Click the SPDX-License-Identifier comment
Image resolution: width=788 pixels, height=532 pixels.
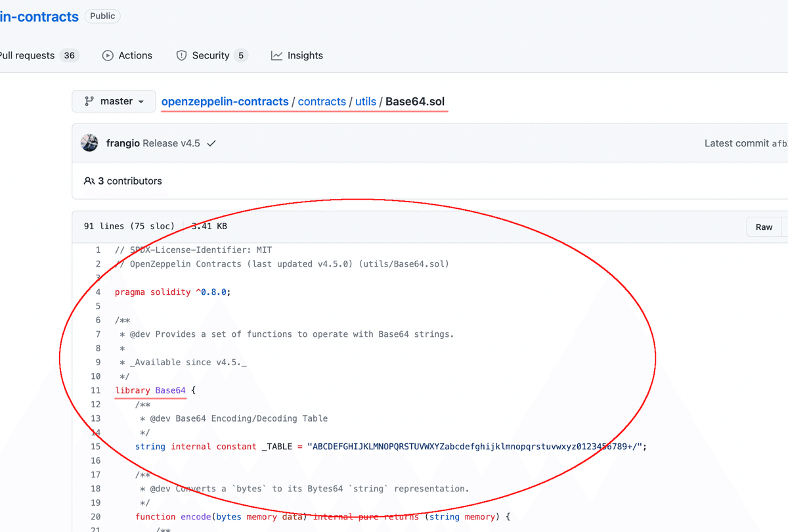193,250
